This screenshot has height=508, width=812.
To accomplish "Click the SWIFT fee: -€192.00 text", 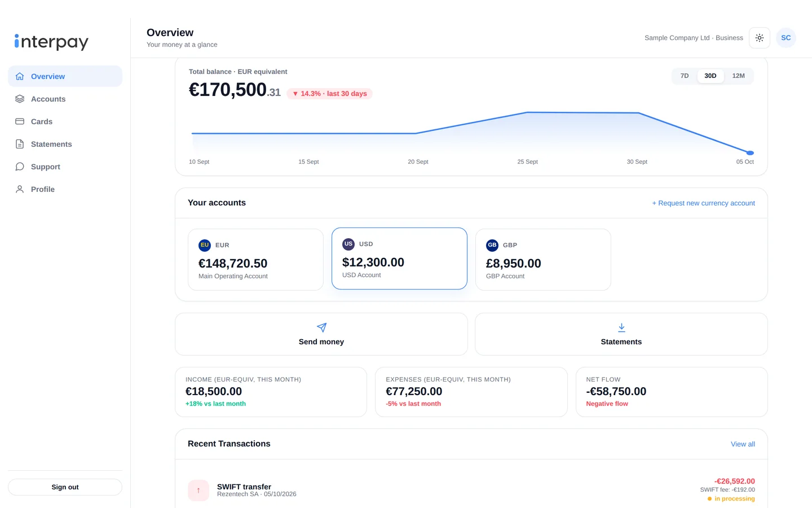I will [727, 490].
